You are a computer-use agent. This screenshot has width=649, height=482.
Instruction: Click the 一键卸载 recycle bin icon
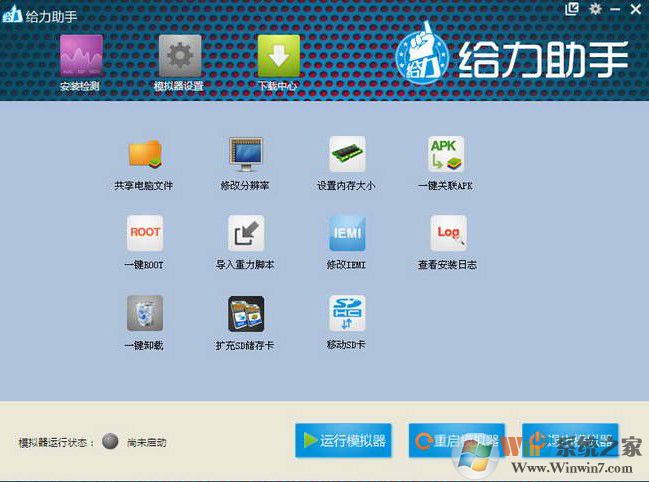(145, 313)
